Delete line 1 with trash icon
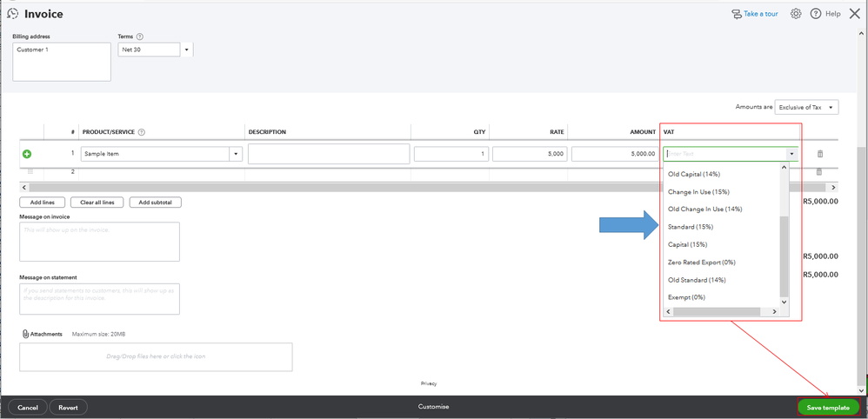Screen dimensions: 868x419 pos(820,154)
